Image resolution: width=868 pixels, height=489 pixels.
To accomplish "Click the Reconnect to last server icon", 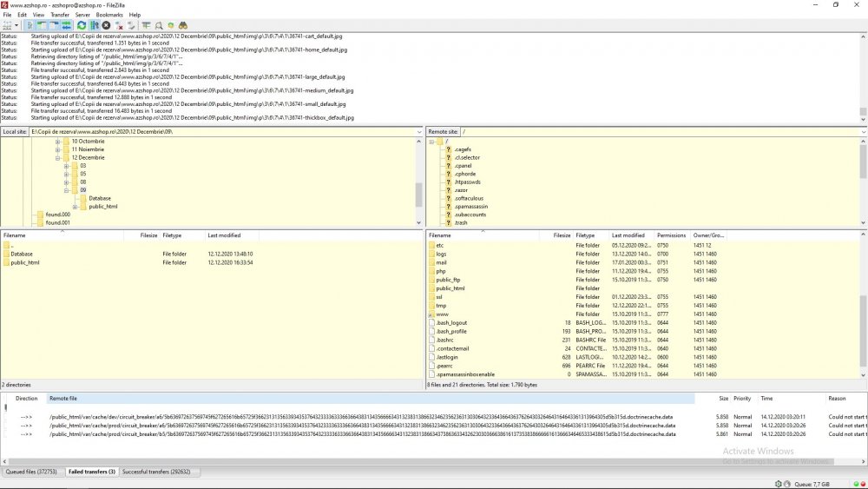I will click(131, 25).
